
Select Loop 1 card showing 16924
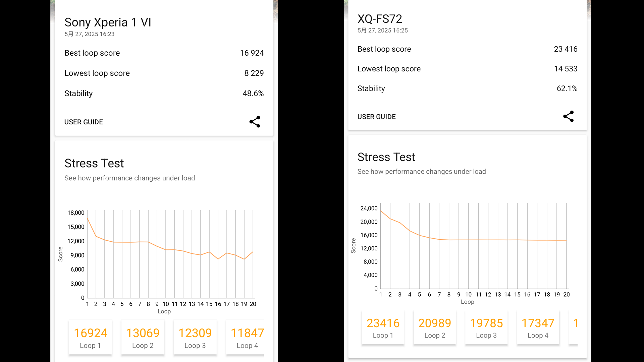(91, 338)
